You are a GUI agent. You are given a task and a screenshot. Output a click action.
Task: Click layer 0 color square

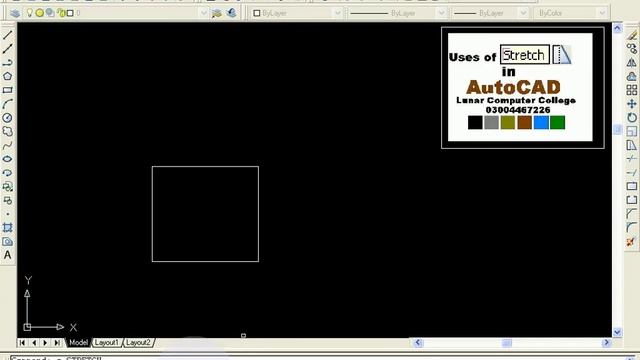tap(70, 13)
